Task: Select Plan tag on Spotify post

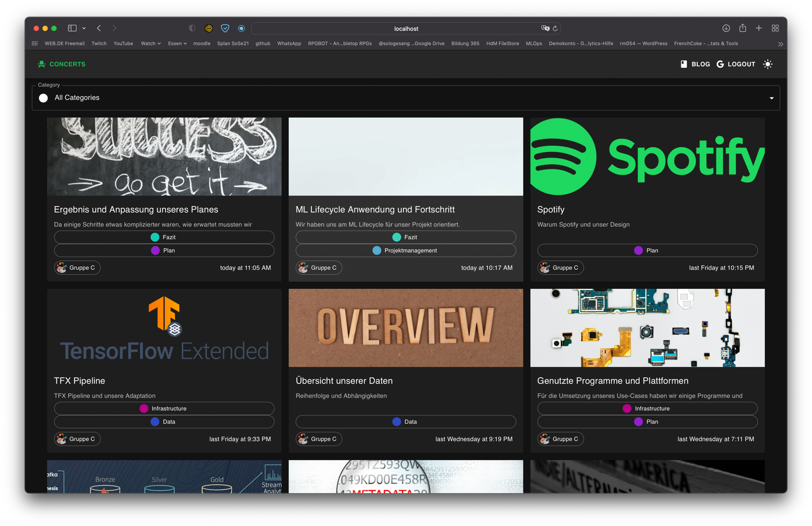Action: [x=647, y=250]
